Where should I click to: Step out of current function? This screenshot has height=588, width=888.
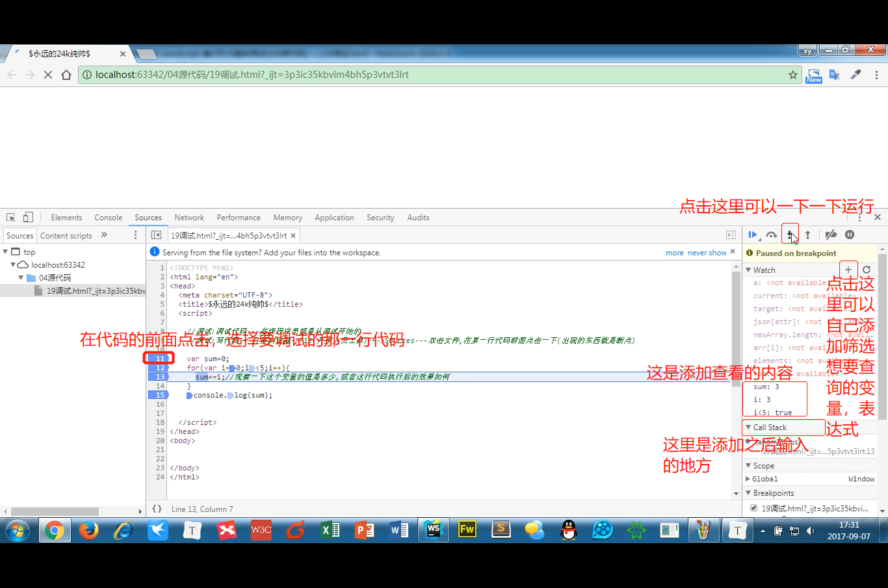pyautogui.click(x=807, y=235)
